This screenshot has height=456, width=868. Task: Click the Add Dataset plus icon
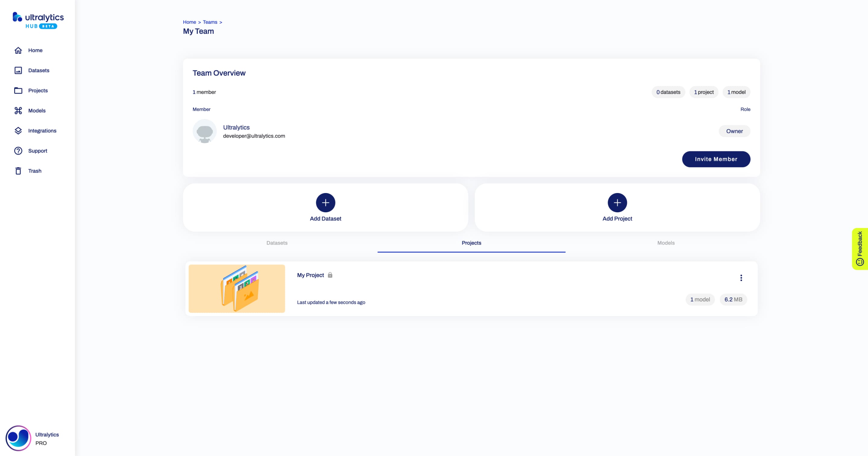click(325, 202)
